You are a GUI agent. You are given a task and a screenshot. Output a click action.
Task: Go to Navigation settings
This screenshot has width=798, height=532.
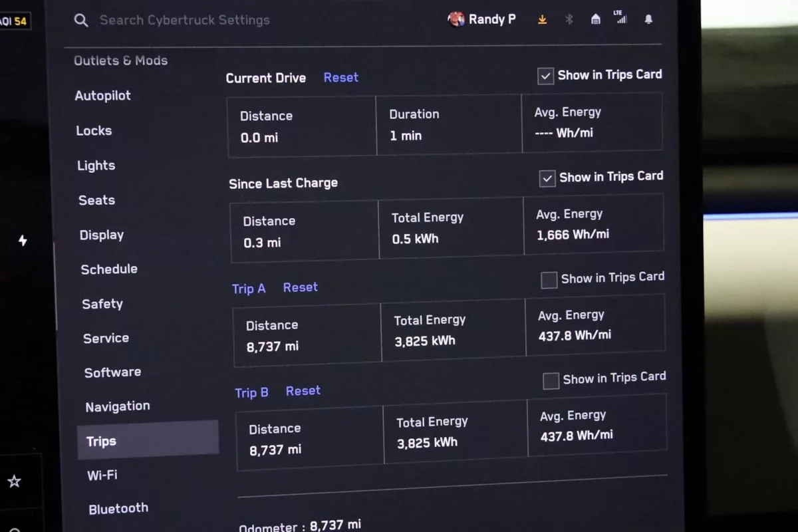117,406
